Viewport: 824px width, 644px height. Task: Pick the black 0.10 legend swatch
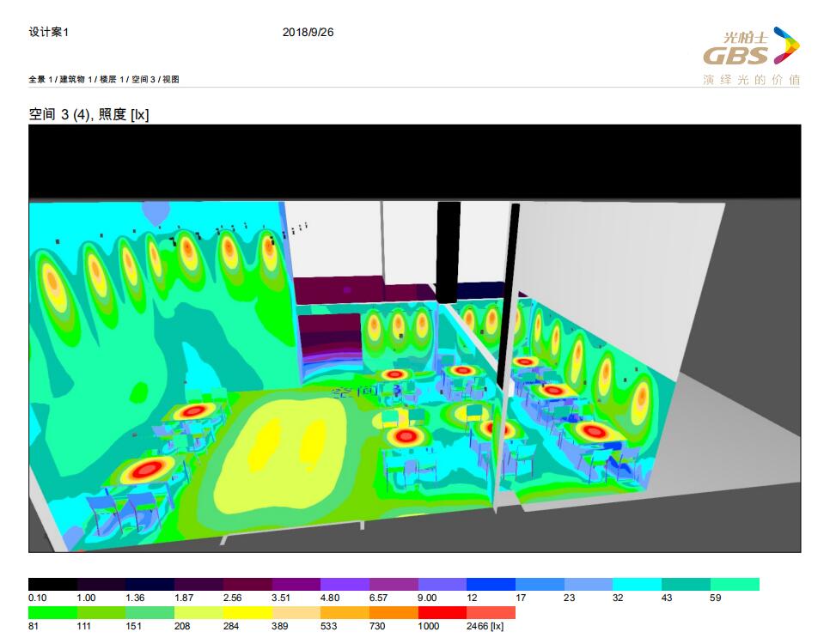tap(52, 584)
